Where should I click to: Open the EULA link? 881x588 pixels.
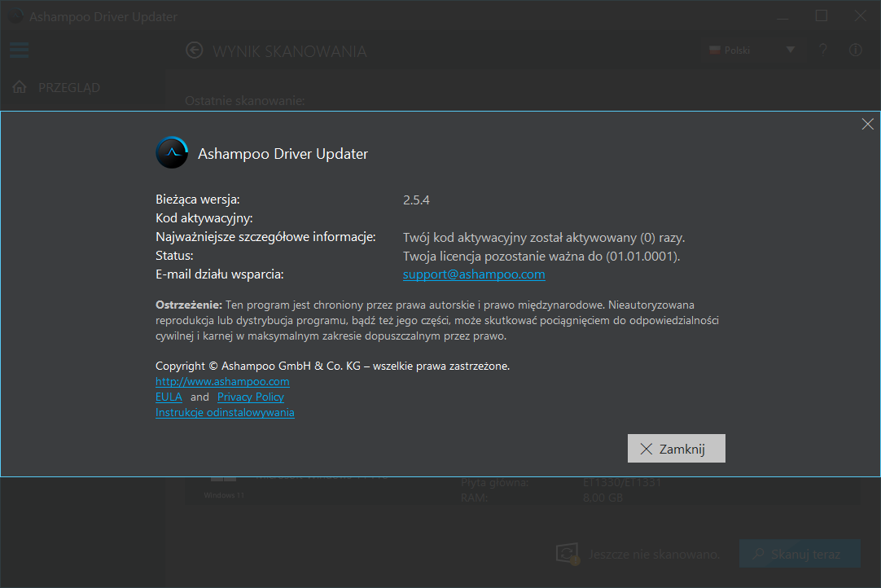point(169,397)
